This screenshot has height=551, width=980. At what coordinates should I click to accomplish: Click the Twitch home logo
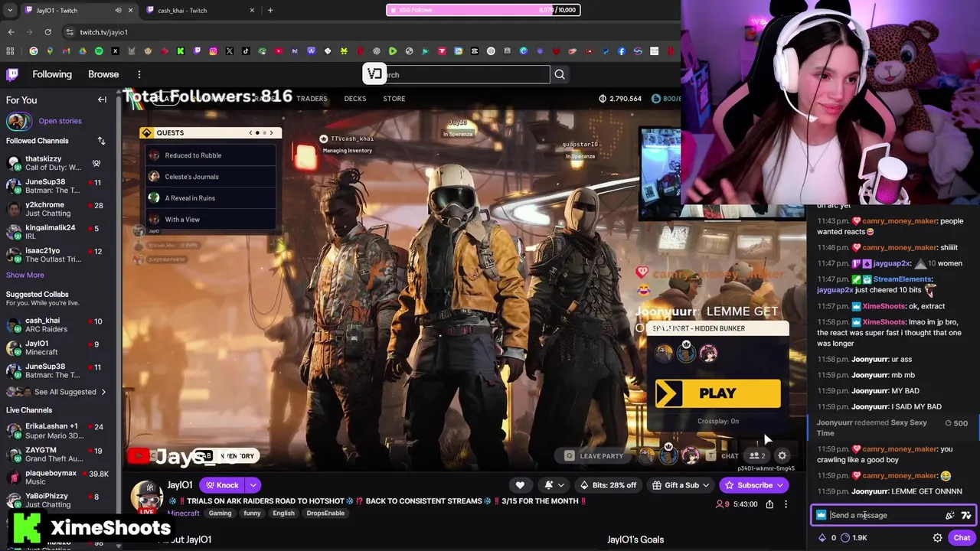tap(12, 74)
